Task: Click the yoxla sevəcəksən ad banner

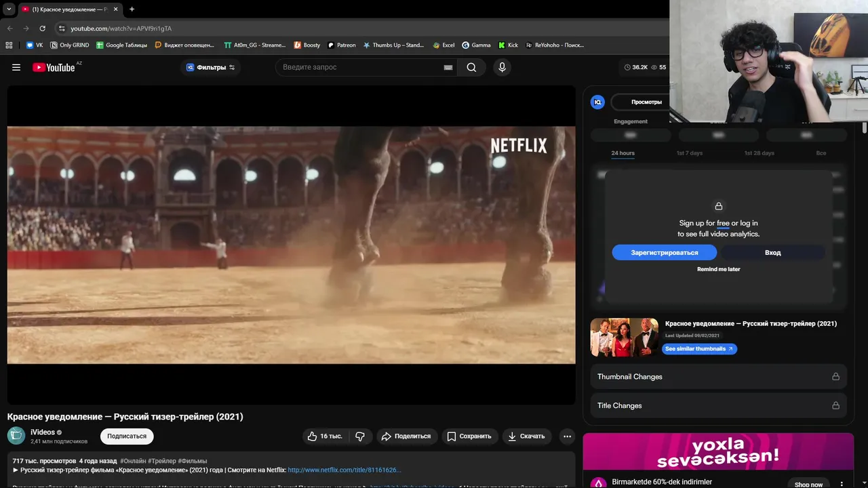Action: [x=718, y=453]
